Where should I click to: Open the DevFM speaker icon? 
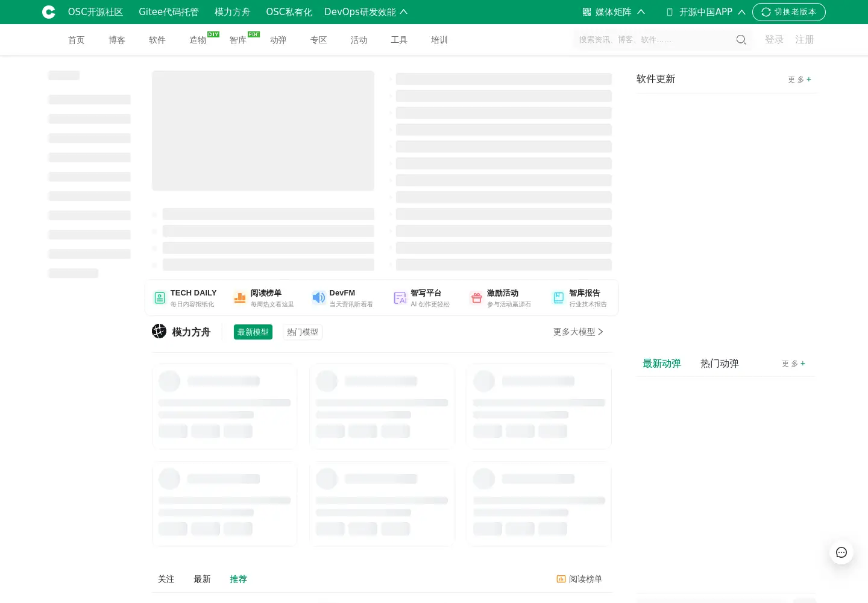pos(319,297)
